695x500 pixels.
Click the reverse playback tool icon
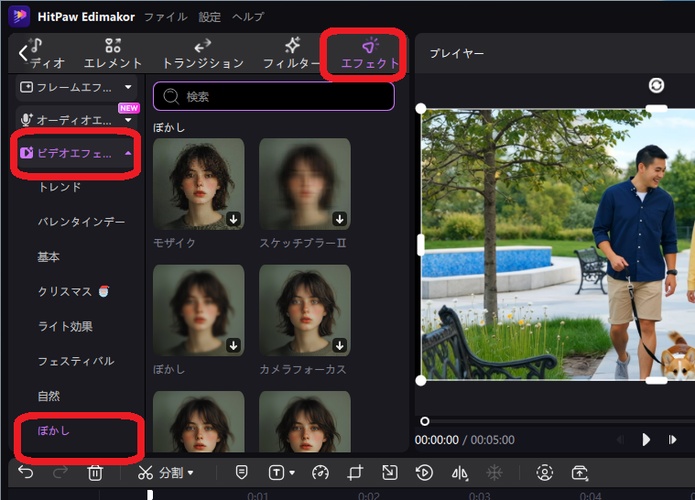click(424, 473)
